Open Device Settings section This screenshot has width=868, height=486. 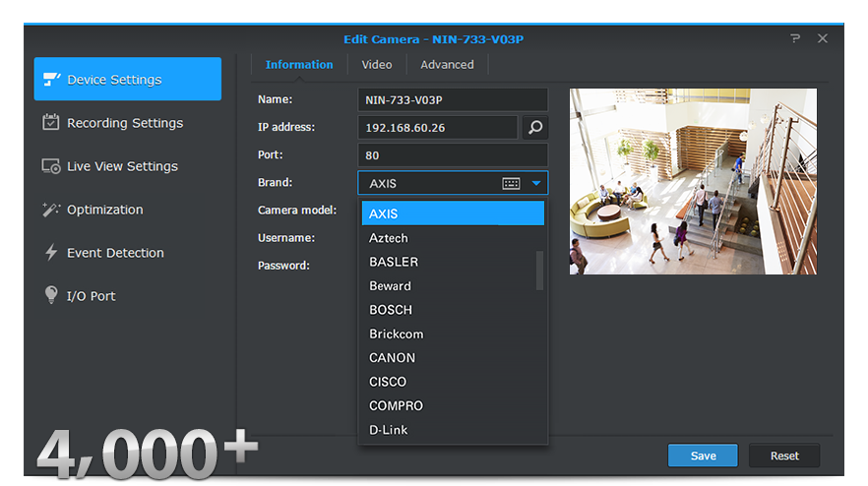(127, 79)
